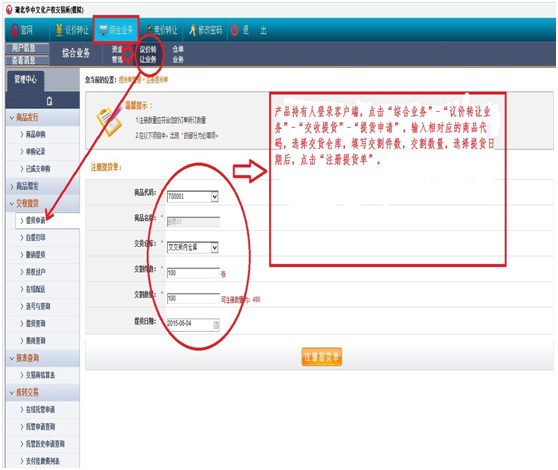The height and width of the screenshot is (470, 558).
Task: Switch to the 管理中心 tab
Action: coord(25,79)
